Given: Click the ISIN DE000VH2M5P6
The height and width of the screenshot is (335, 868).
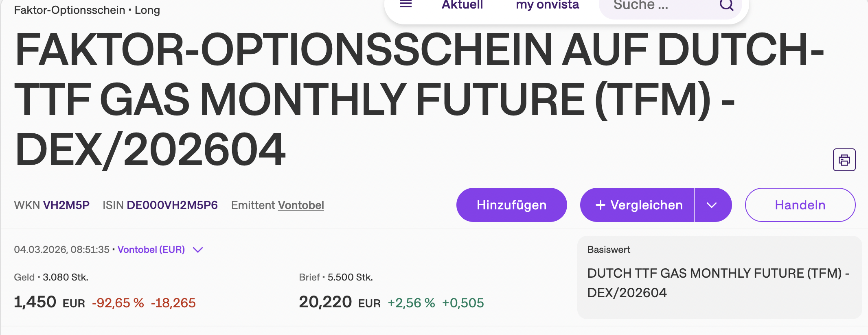Looking at the screenshot, I should click(x=172, y=205).
